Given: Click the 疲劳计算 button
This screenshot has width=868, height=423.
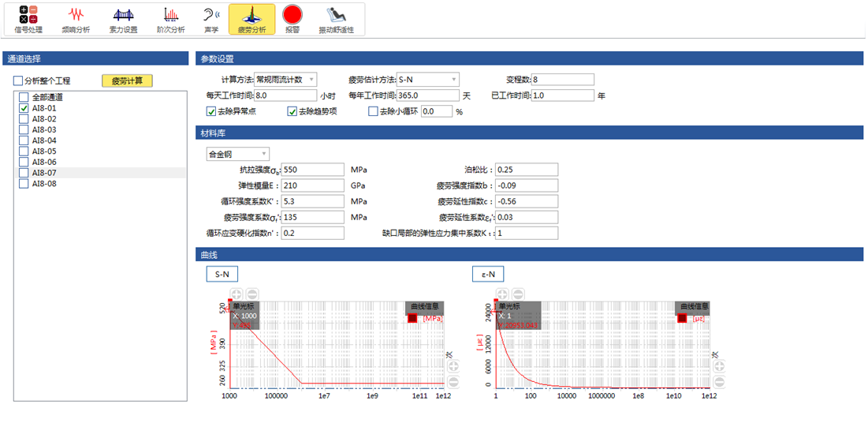Looking at the screenshot, I should point(127,81).
